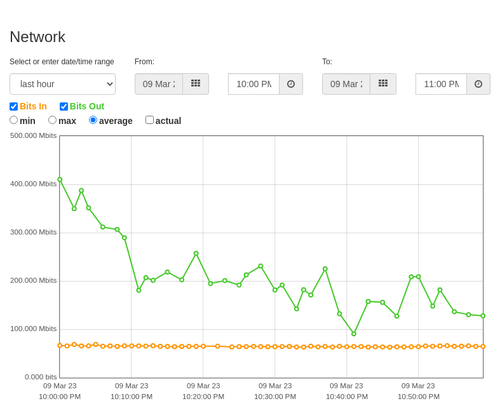This screenshot has height=403, width=500.
Task: Click the 0.000 bits axis label
Action: coord(41,377)
